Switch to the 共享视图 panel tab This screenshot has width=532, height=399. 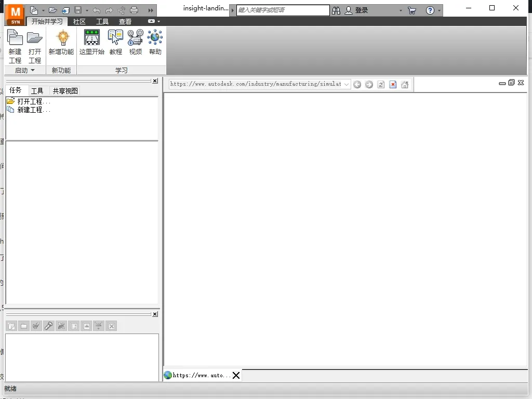click(65, 91)
